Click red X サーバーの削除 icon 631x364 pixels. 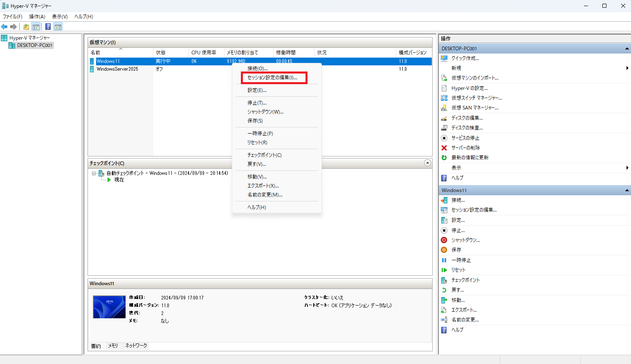click(x=444, y=148)
